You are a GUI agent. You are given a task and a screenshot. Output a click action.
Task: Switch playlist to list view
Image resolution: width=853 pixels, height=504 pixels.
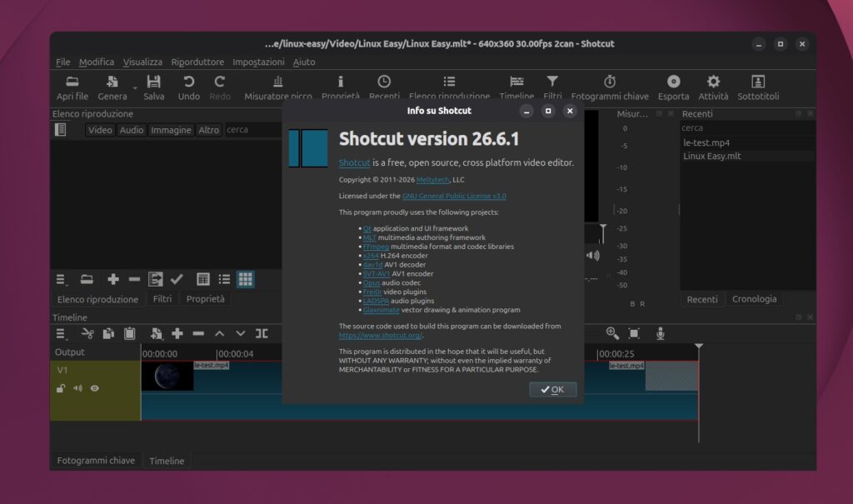tap(224, 280)
